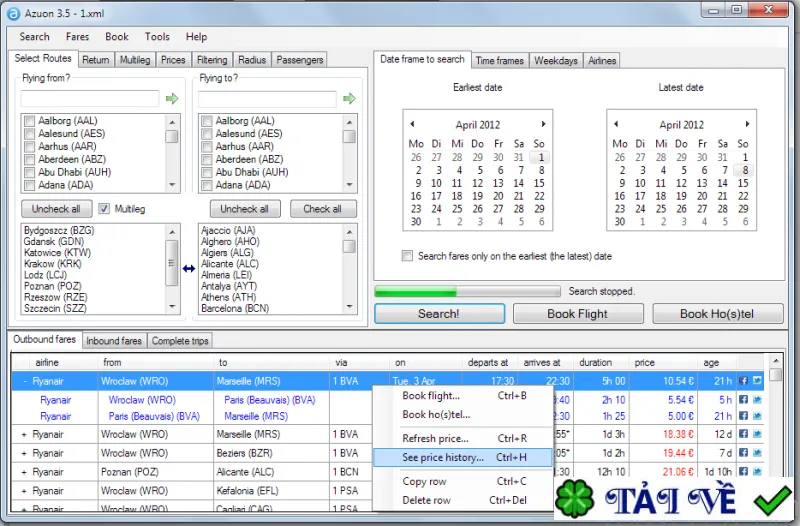Click the Flying from text field

coord(90,98)
